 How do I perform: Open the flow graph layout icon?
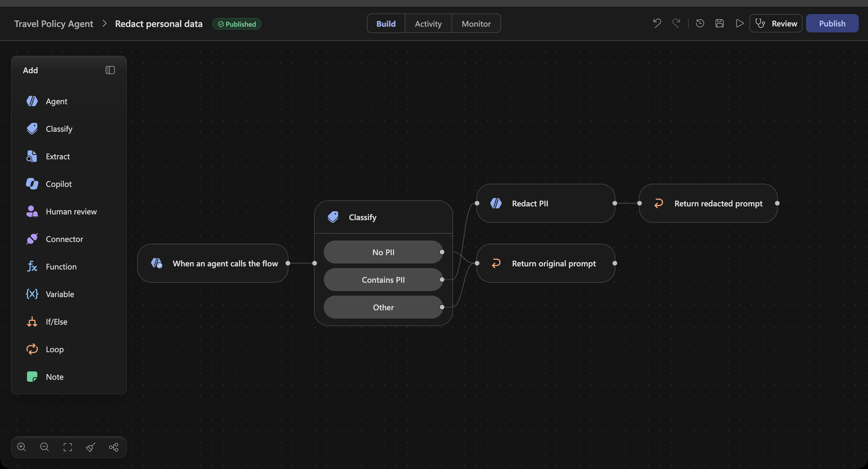pyautogui.click(x=114, y=447)
